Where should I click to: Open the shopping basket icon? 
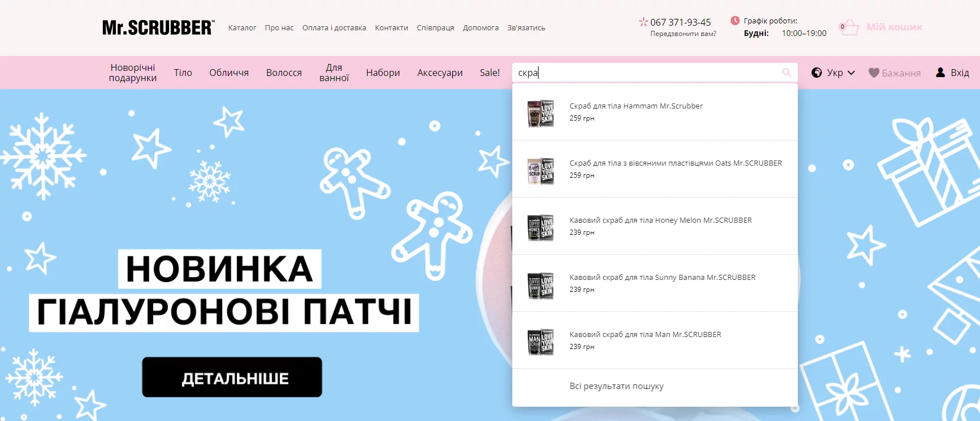click(x=849, y=27)
